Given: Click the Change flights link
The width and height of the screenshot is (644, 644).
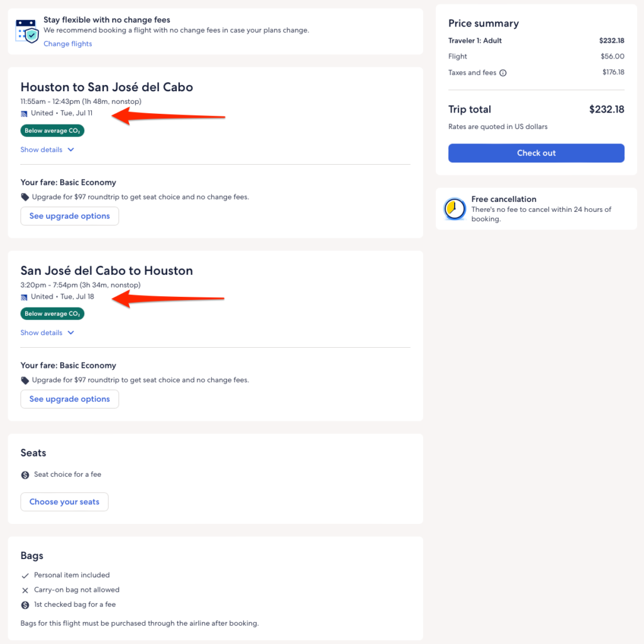Looking at the screenshot, I should pyautogui.click(x=68, y=44).
